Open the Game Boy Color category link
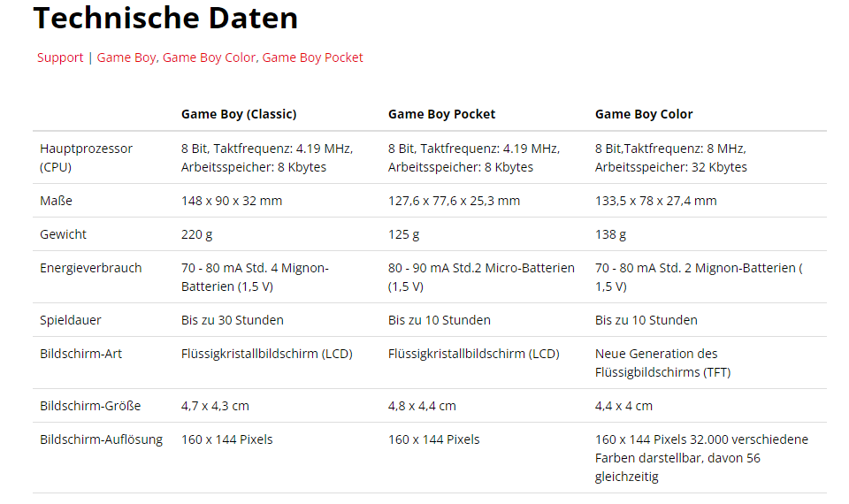 pyautogui.click(x=209, y=57)
